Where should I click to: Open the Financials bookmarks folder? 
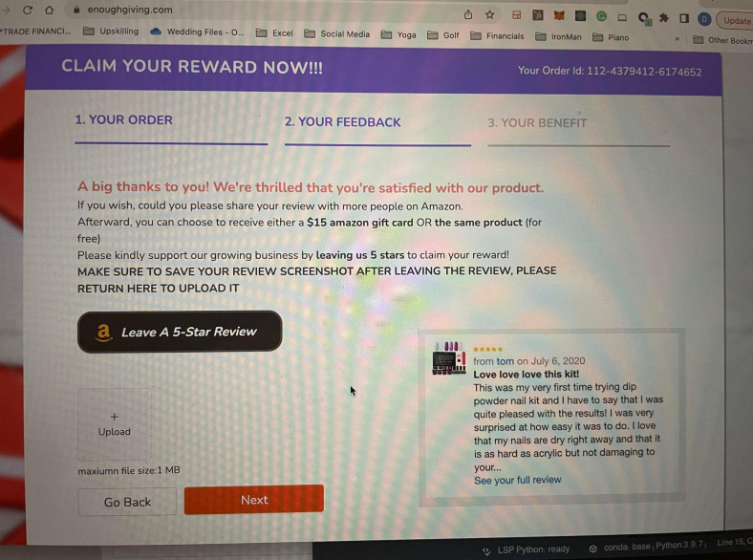click(x=497, y=36)
